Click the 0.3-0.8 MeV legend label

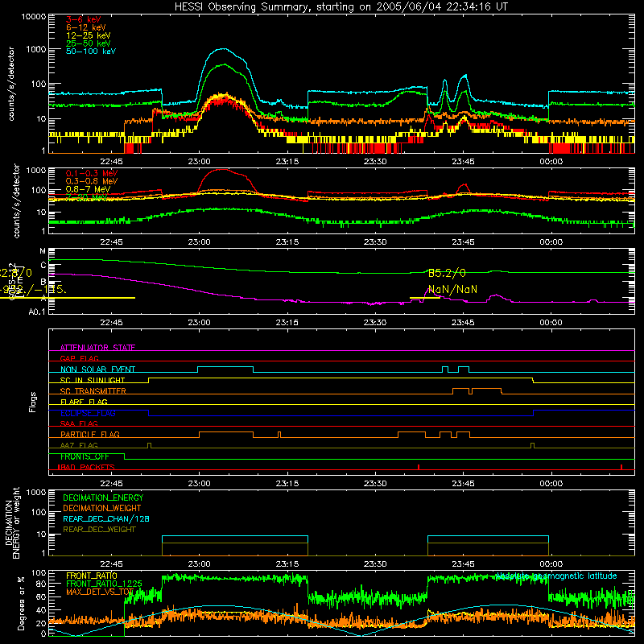[x=92, y=181]
